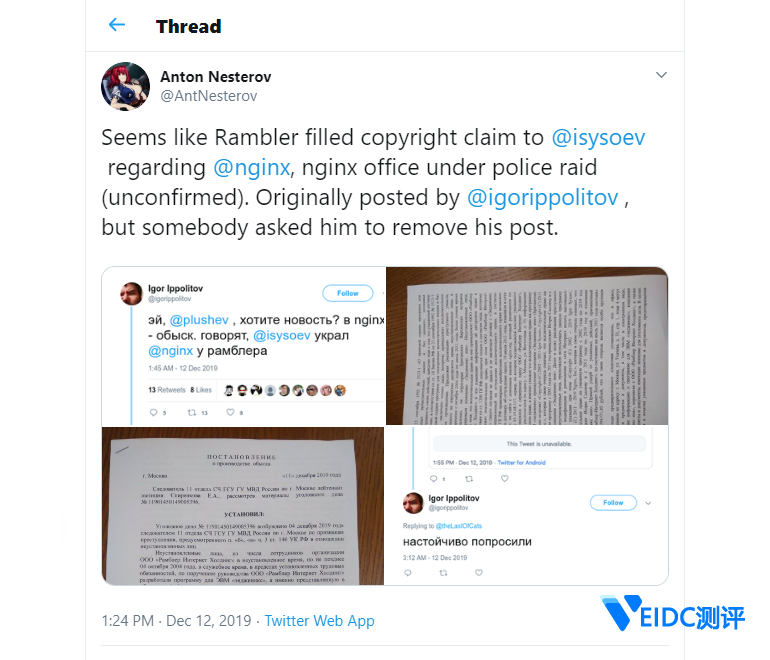Screen dimensions: 770x660
Task: Click reply bubble icon in embedded tweet
Action: [153, 412]
